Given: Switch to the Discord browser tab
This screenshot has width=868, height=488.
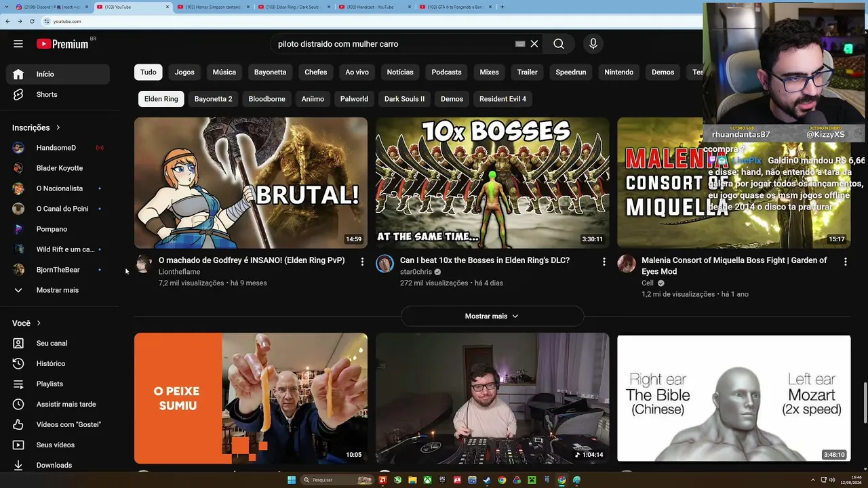Looking at the screenshot, I should (51, 7).
